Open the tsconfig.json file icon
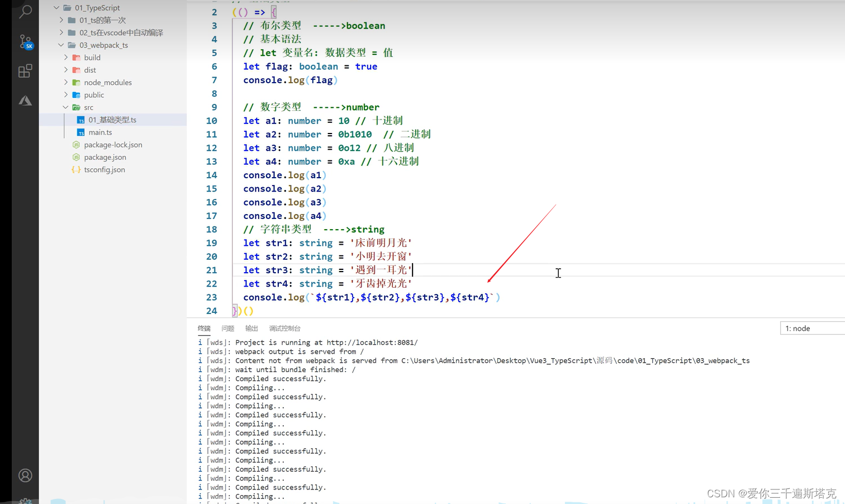The height and width of the screenshot is (504, 845). click(x=76, y=169)
